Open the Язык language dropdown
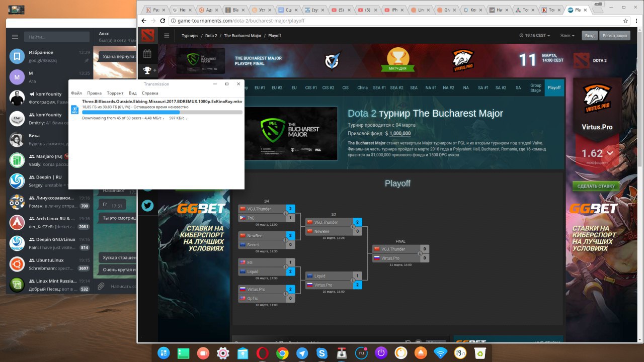 coord(567,36)
